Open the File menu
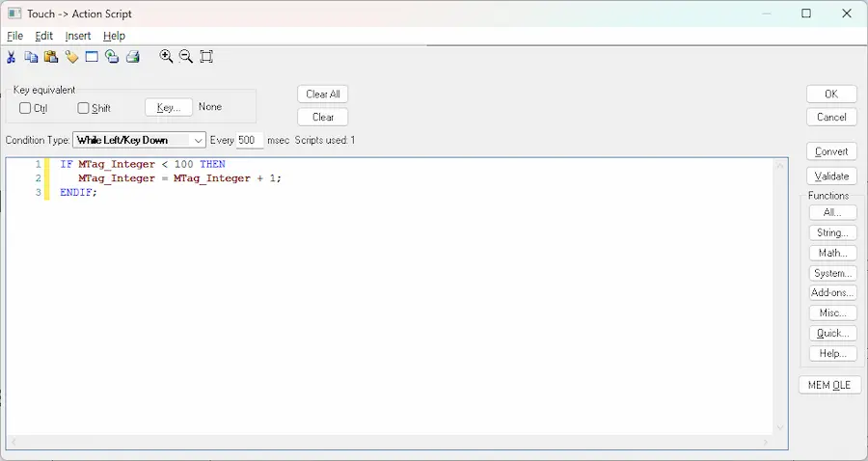Image resolution: width=868 pixels, height=461 pixels. [x=14, y=36]
